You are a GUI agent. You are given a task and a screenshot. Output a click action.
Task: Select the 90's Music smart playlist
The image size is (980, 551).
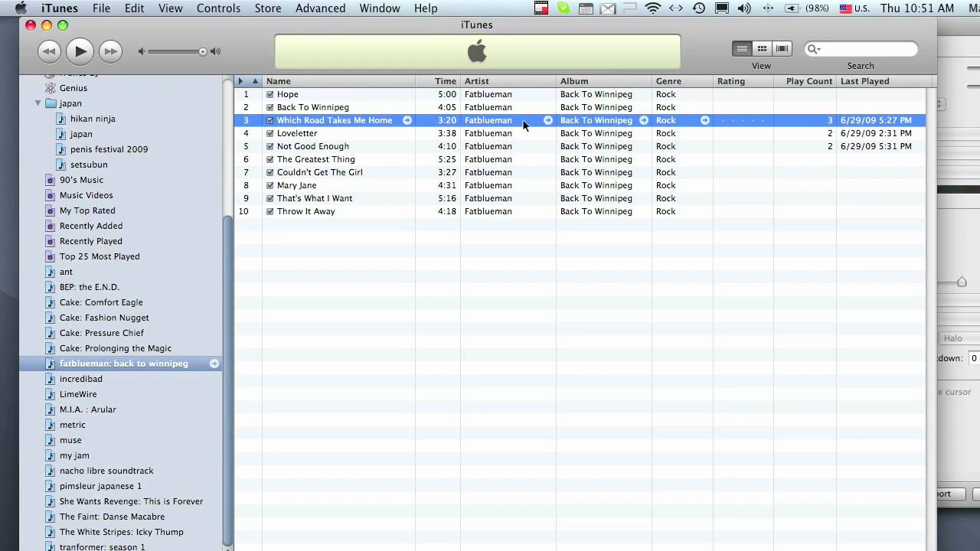[81, 180]
